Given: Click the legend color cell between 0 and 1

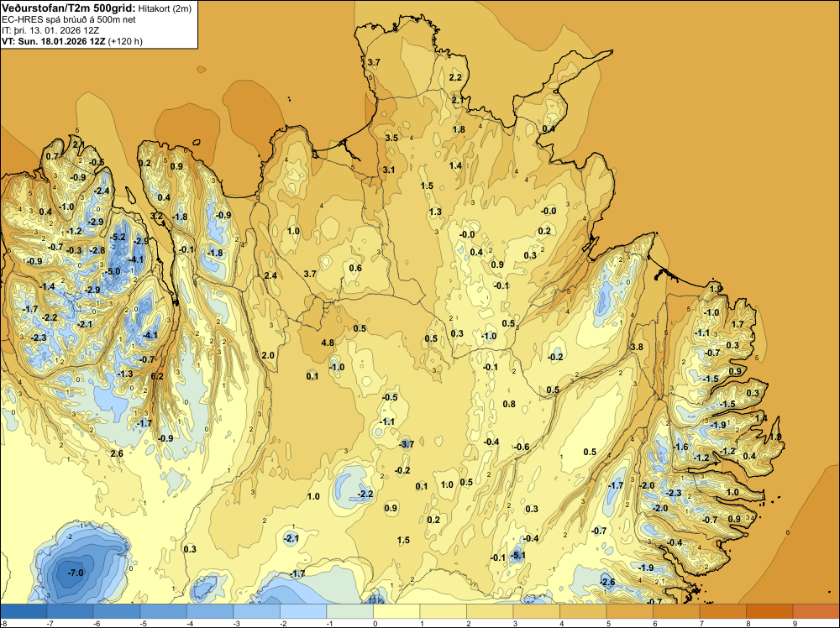Looking at the screenshot, I should tap(396, 611).
